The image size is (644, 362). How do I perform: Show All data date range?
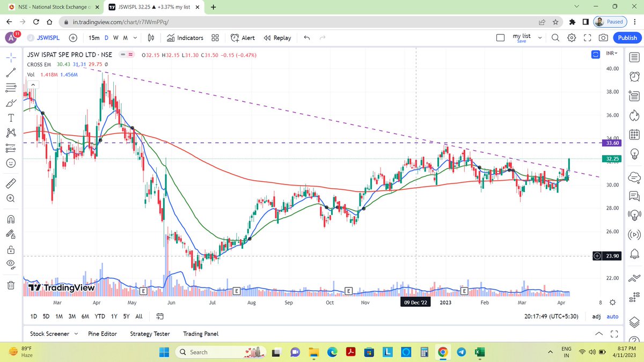click(x=139, y=316)
